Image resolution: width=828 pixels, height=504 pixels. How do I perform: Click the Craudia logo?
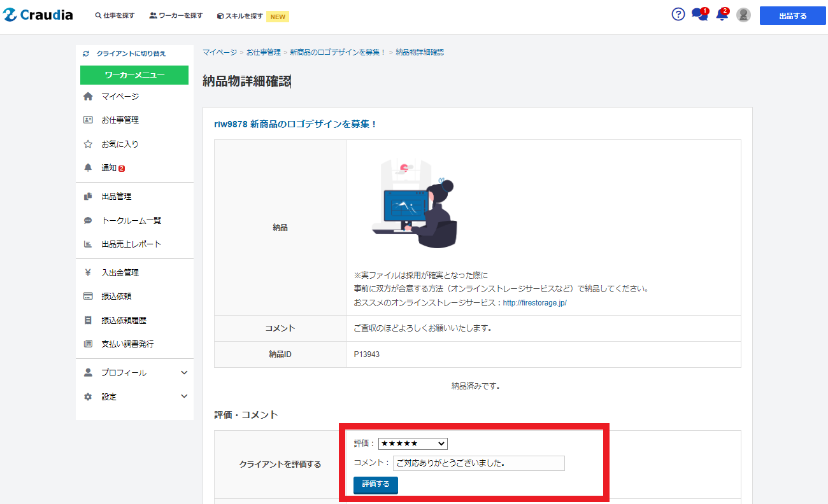pos(38,15)
